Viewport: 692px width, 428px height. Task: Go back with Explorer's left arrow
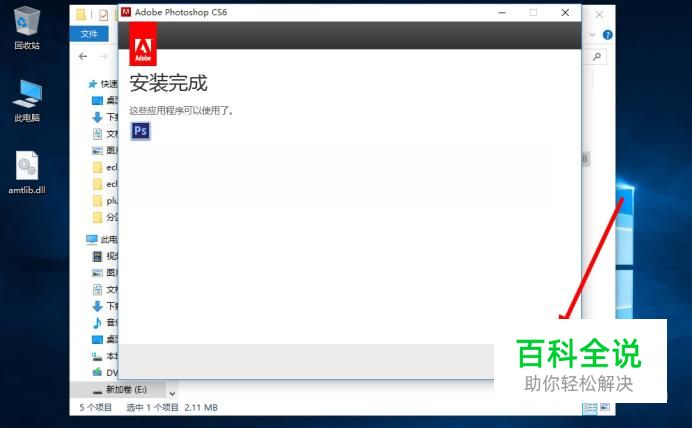[83, 56]
